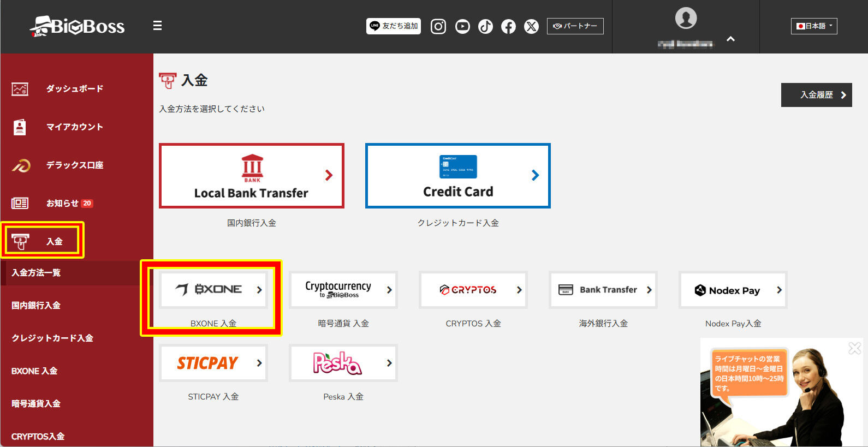The width and height of the screenshot is (868, 447).
Task: Click the my account ID icon
Action: [x=20, y=127]
